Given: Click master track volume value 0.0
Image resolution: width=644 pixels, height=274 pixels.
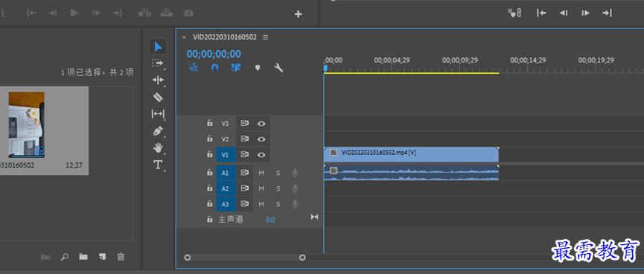Looking at the screenshot, I should click(x=270, y=220).
